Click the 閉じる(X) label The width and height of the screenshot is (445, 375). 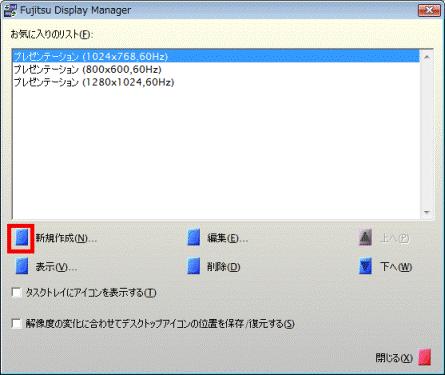(394, 358)
